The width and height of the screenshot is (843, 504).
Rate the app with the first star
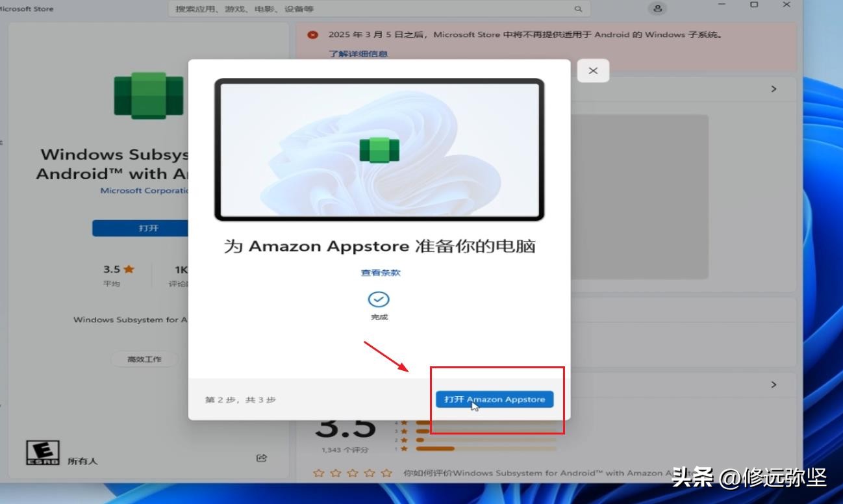319,473
